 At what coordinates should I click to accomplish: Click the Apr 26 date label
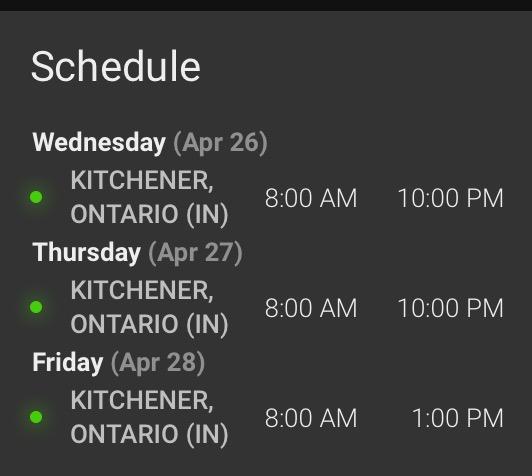click(x=221, y=143)
